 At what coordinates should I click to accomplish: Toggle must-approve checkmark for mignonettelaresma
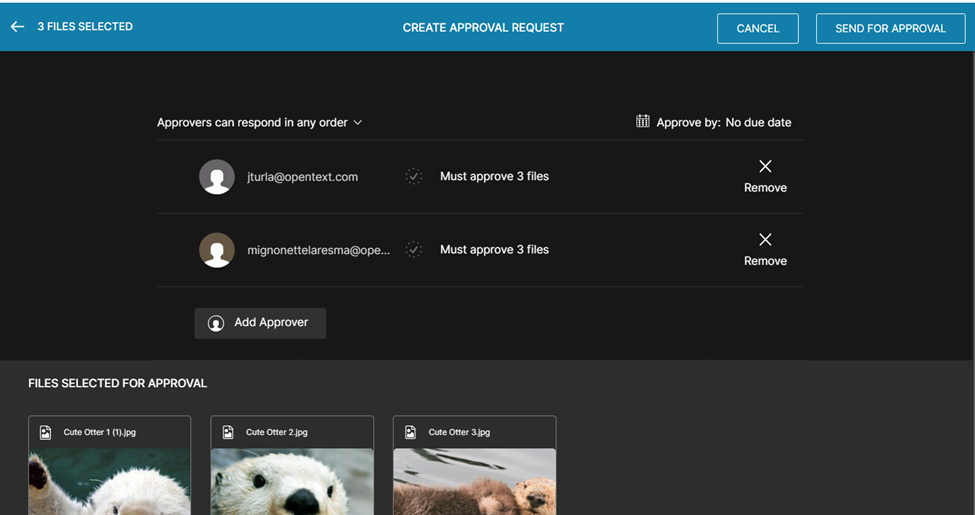click(x=414, y=250)
